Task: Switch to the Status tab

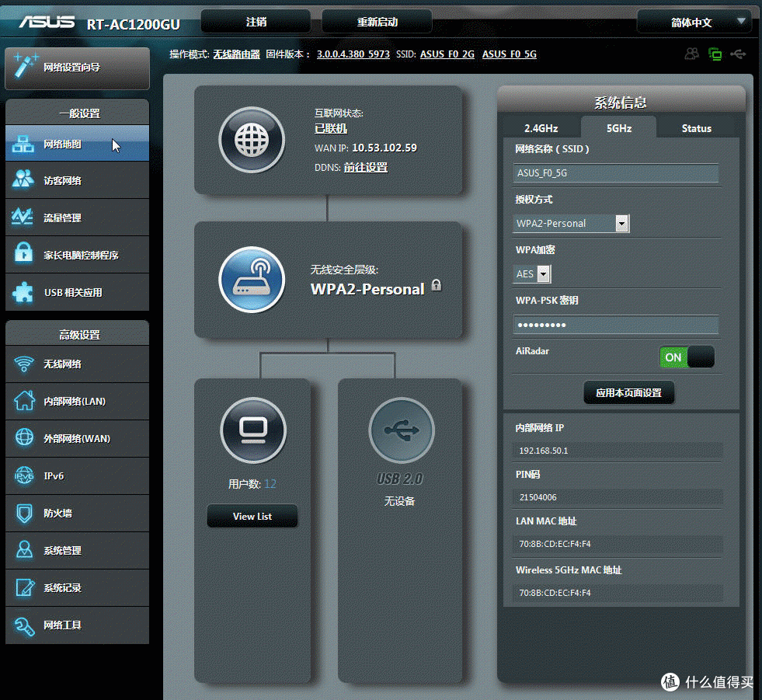Action: (697, 128)
